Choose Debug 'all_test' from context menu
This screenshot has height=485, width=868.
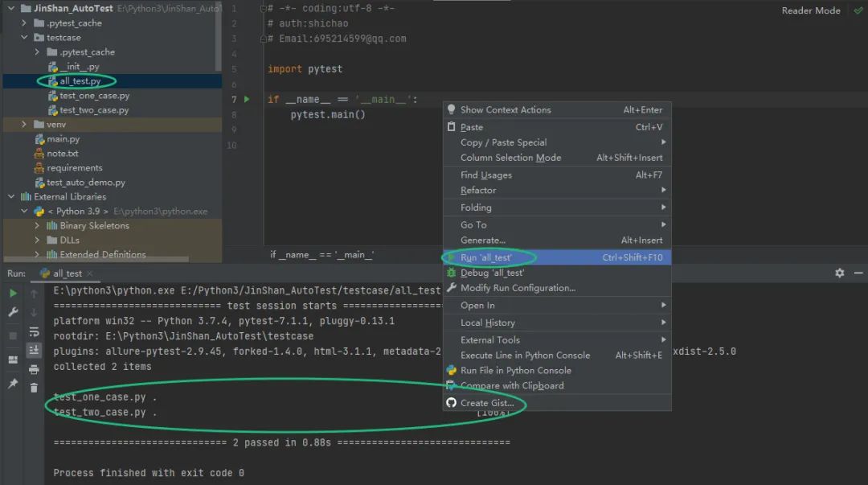point(557,273)
